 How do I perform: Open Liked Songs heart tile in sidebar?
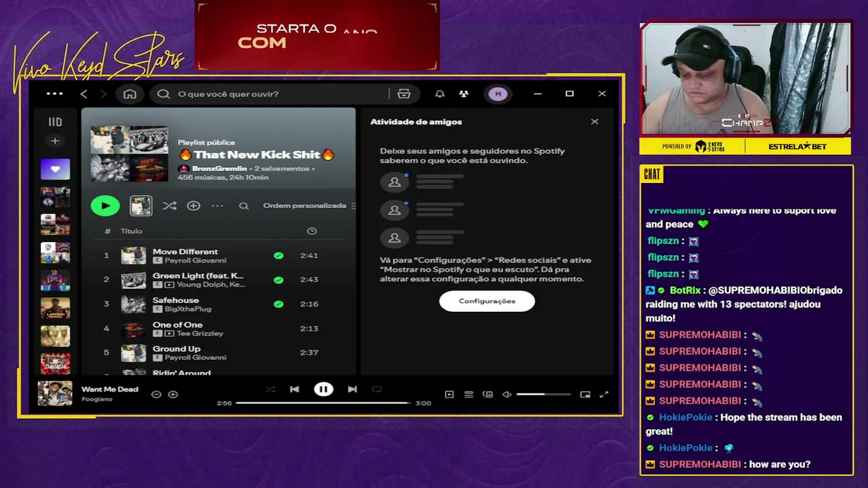coord(55,169)
